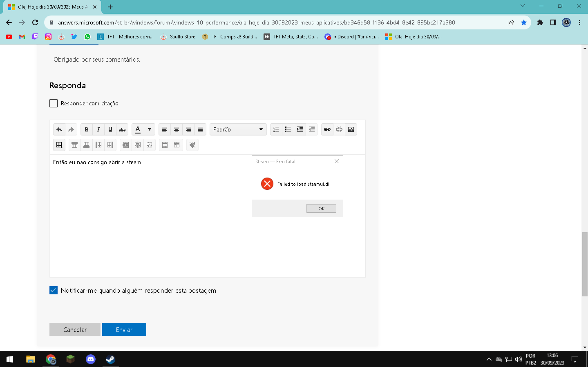The width and height of the screenshot is (588, 367).
Task: Click OK in the Steam error image
Action: pos(321,208)
